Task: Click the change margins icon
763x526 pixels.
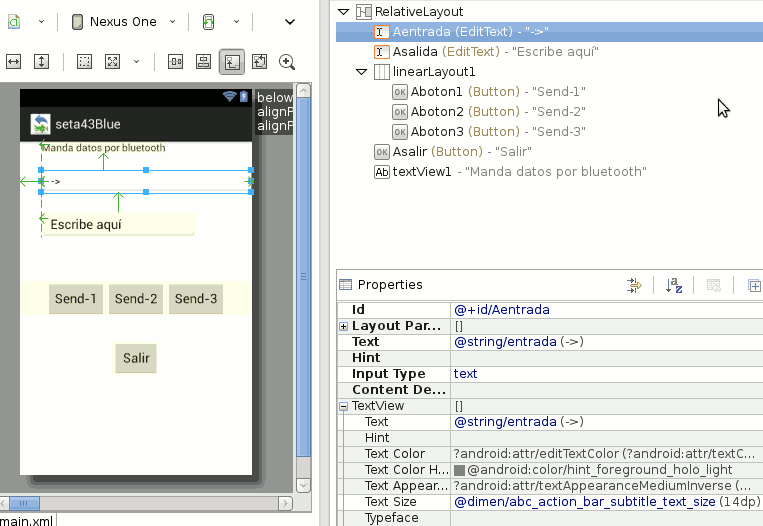Action: 85,62
